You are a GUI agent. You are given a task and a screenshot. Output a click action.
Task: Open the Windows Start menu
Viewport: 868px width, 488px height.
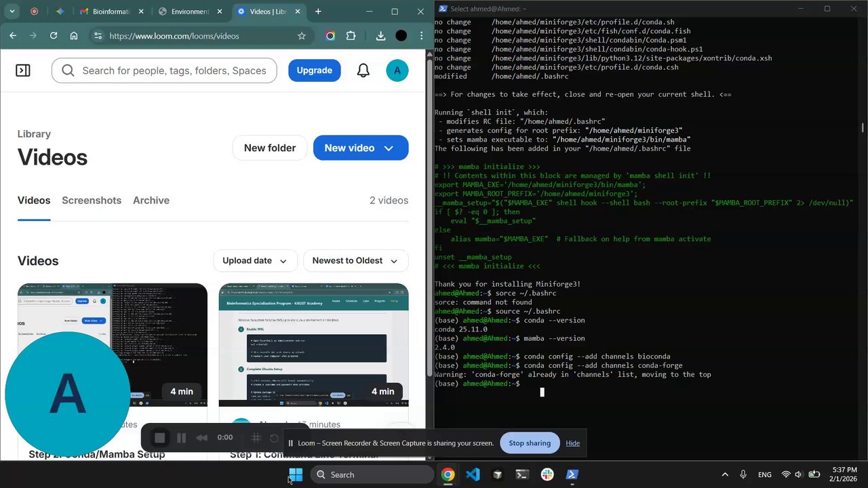coord(296,474)
